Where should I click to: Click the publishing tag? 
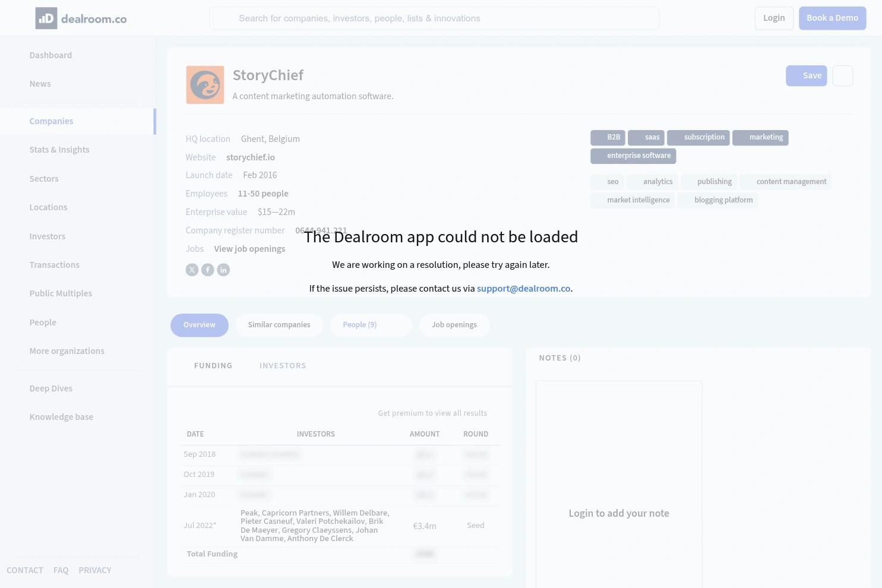tap(709, 182)
